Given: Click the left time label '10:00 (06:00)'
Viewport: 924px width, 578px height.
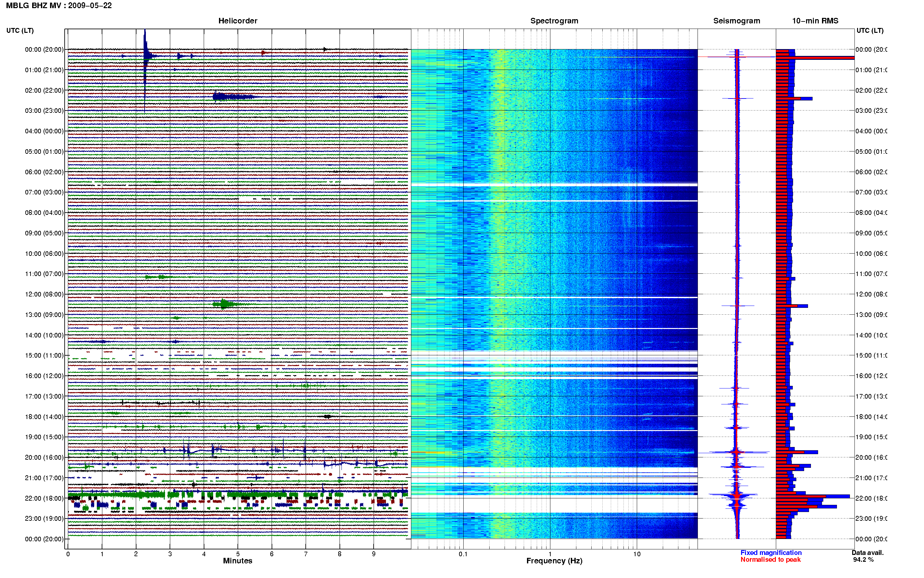Looking at the screenshot, I should 44,254.
